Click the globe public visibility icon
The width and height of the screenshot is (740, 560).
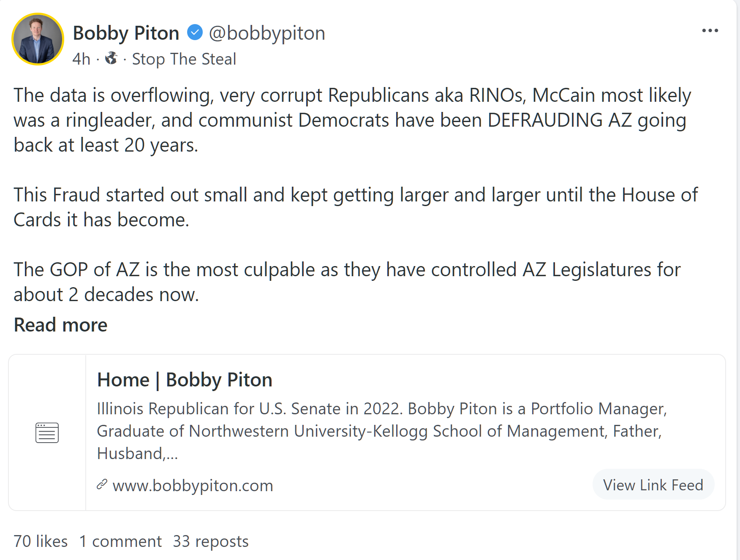click(x=112, y=58)
